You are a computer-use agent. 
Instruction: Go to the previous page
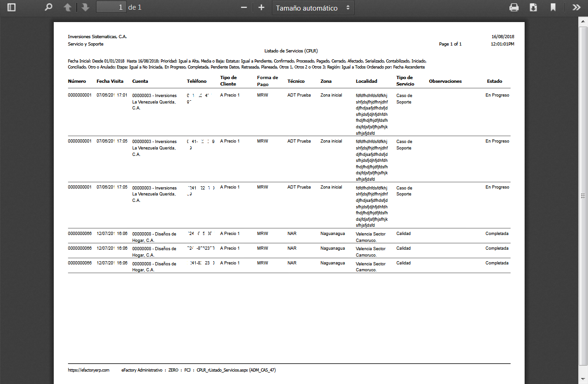pyautogui.click(x=68, y=7)
